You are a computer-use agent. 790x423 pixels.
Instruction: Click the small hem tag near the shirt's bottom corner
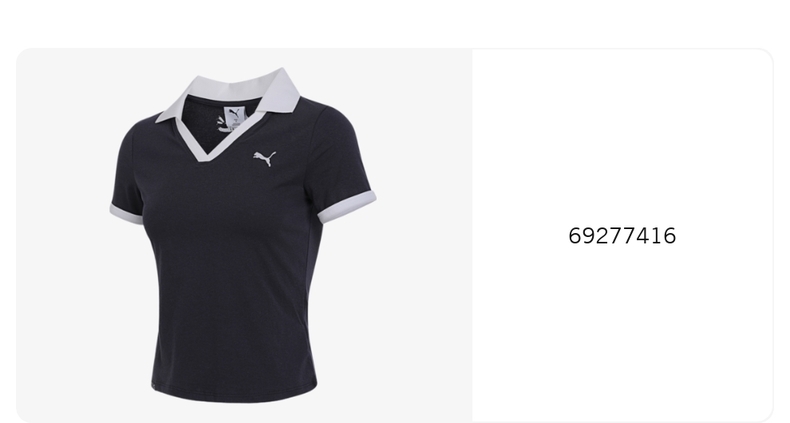pyautogui.click(x=153, y=387)
